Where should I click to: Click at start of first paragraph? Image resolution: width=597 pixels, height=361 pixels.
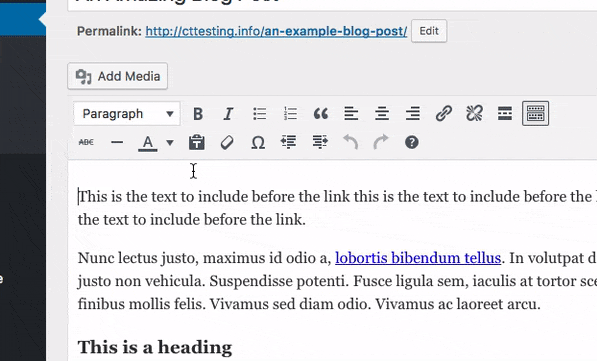coord(79,196)
